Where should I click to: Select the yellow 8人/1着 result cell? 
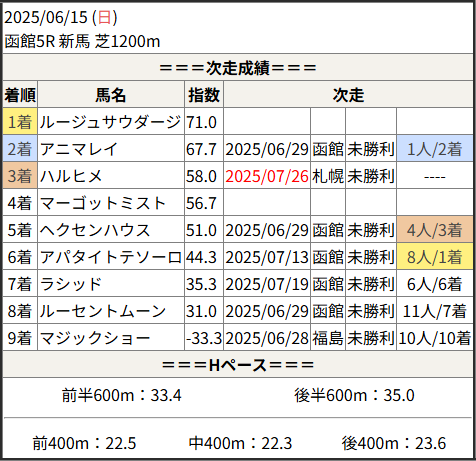point(434,257)
